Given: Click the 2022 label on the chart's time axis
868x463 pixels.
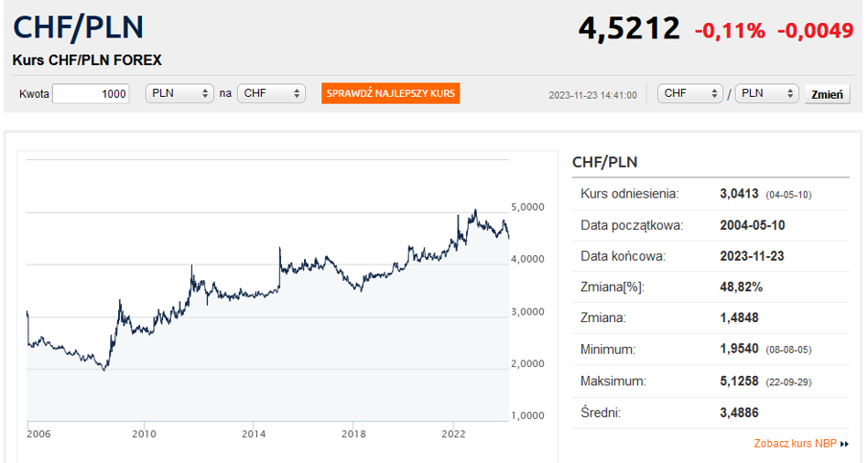Looking at the screenshot, I should click(454, 434).
